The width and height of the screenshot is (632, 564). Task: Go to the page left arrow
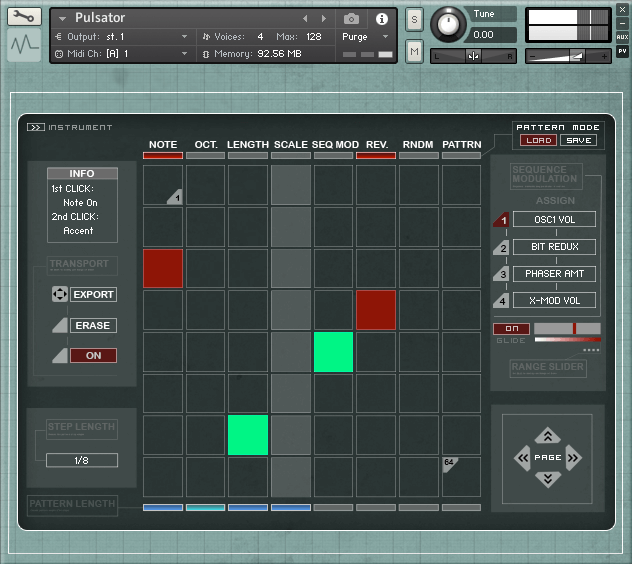pyautogui.click(x=522, y=458)
